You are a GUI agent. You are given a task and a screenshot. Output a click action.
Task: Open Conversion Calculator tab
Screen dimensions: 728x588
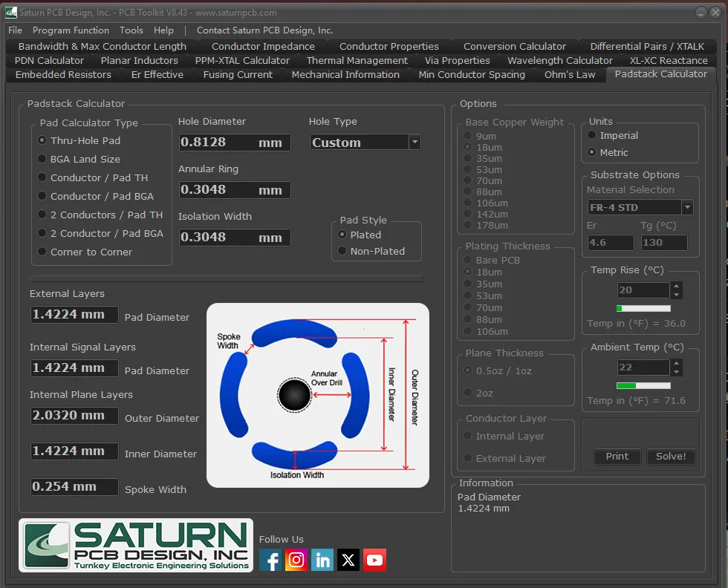(514, 47)
